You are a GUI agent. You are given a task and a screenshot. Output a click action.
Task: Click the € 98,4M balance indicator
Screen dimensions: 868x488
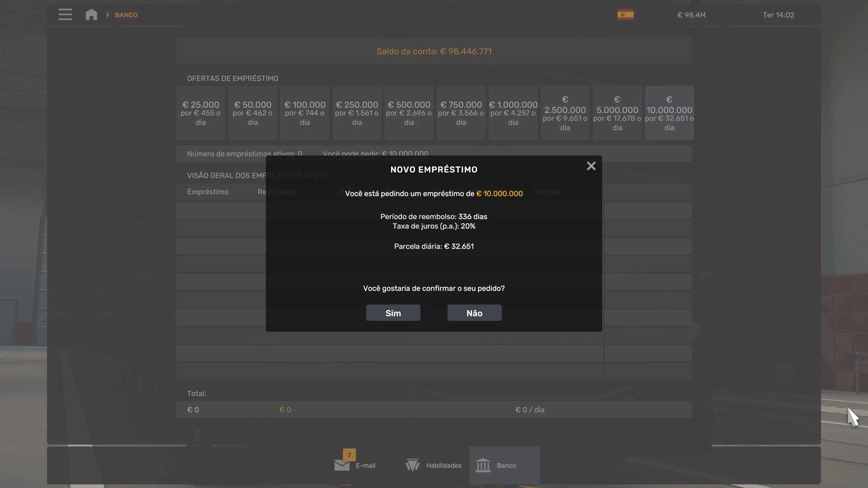(x=691, y=15)
